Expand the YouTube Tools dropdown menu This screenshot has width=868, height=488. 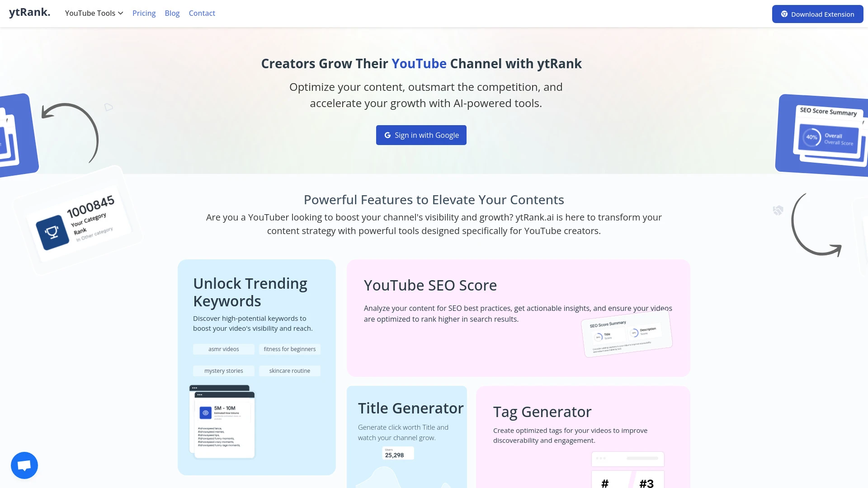tap(94, 13)
